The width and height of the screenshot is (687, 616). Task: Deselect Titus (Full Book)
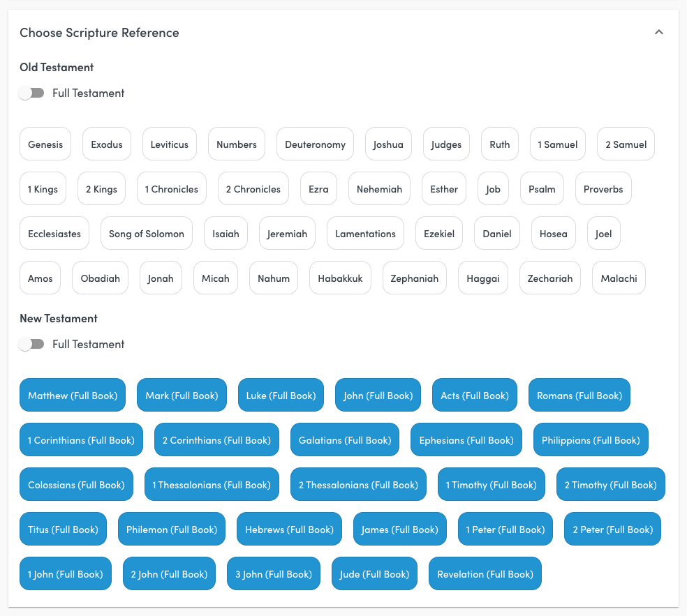(63, 529)
